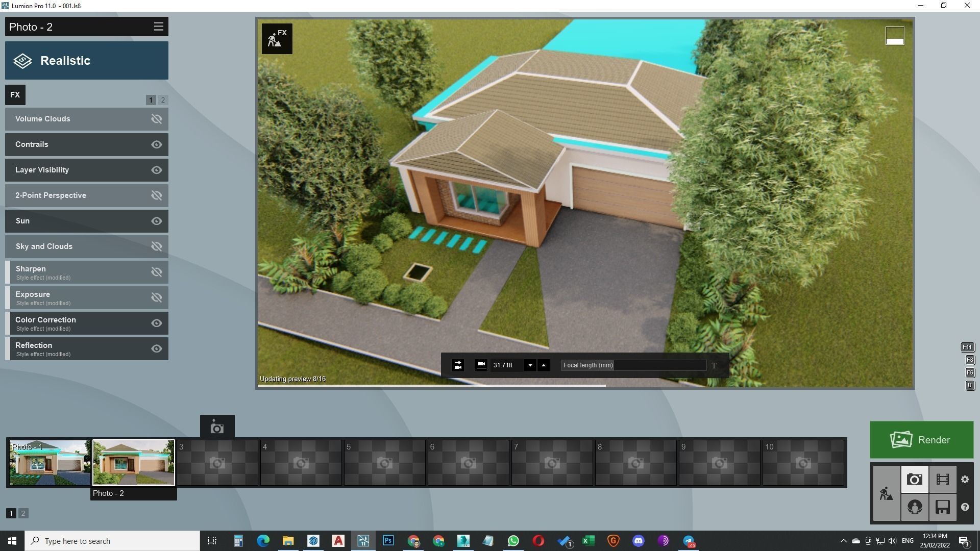
Task: Enable the Exposure effect
Action: click(x=157, y=297)
